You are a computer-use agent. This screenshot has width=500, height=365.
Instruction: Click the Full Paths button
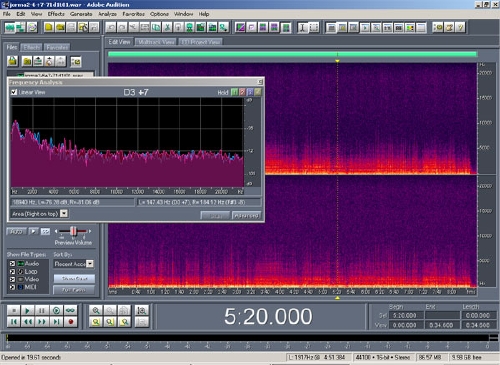(x=74, y=290)
